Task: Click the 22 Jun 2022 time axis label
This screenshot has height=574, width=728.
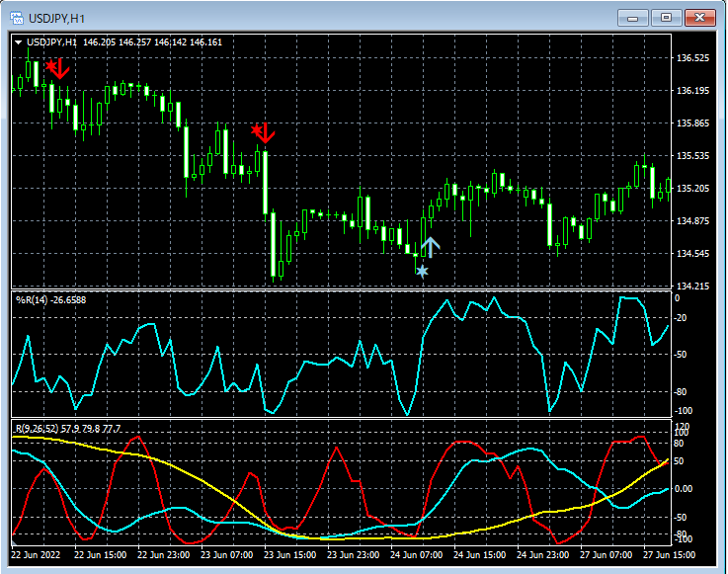Action: pyautogui.click(x=36, y=555)
